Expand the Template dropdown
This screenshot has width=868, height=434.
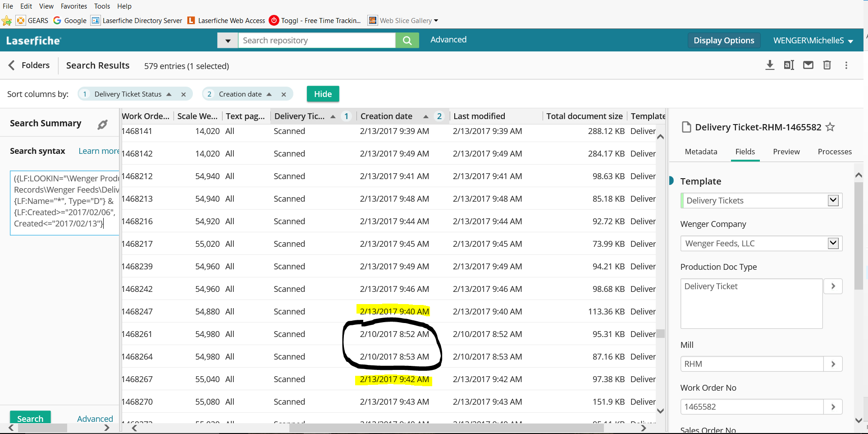[833, 200]
